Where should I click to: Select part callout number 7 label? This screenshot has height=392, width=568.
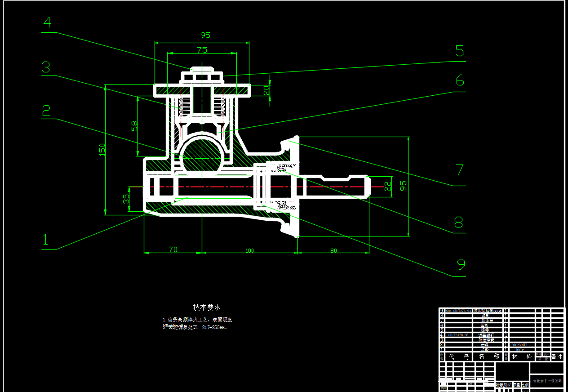pyautogui.click(x=459, y=170)
